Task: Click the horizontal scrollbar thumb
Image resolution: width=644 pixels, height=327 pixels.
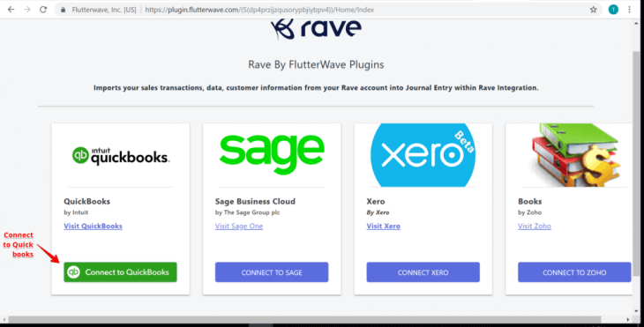Action: [x=304, y=320]
